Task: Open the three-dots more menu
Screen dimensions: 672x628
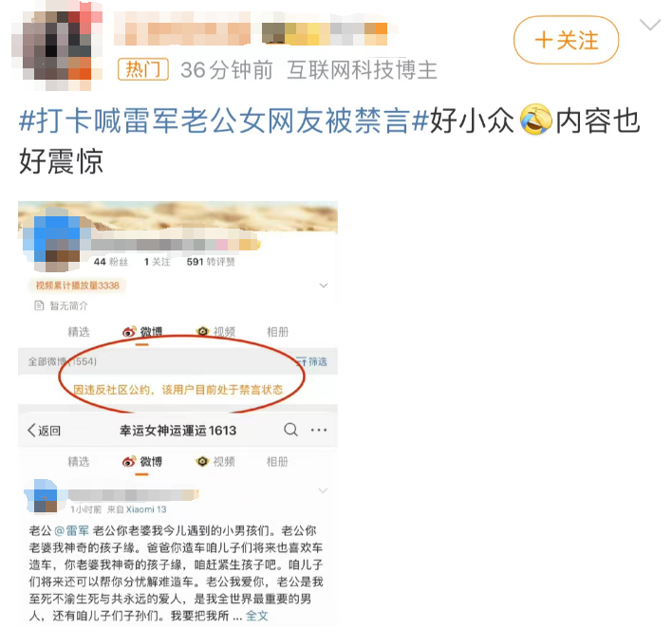Action: pyautogui.click(x=319, y=430)
